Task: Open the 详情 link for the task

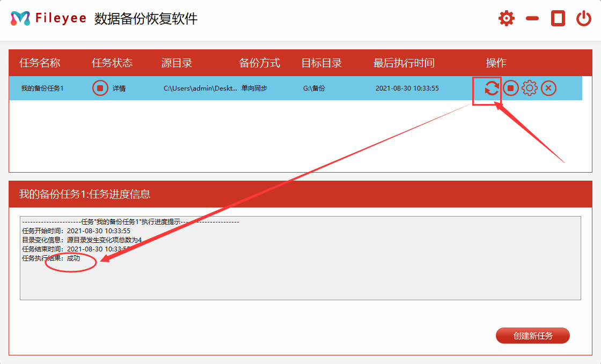Action: click(x=119, y=88)
